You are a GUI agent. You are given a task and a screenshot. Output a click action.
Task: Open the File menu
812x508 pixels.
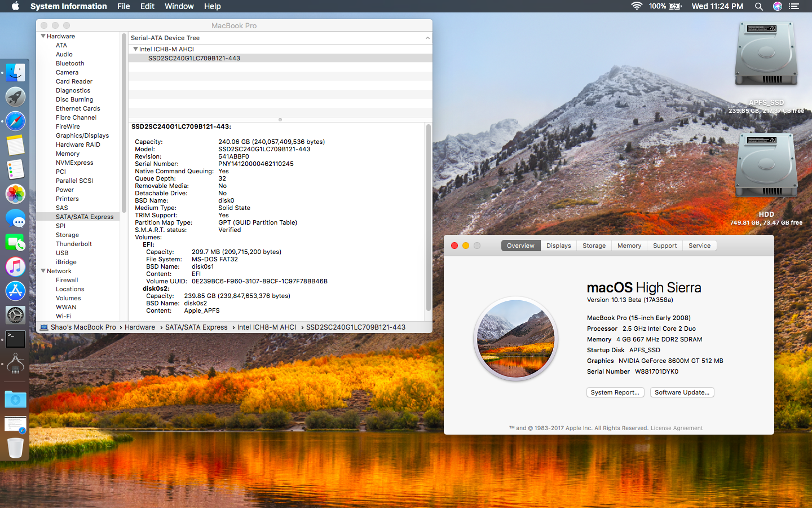(x=123, y=6)
